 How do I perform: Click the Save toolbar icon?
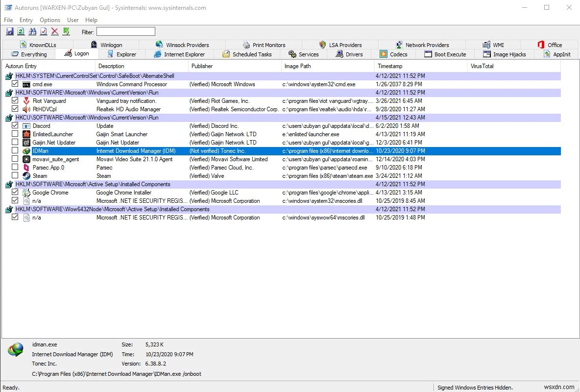10,31
